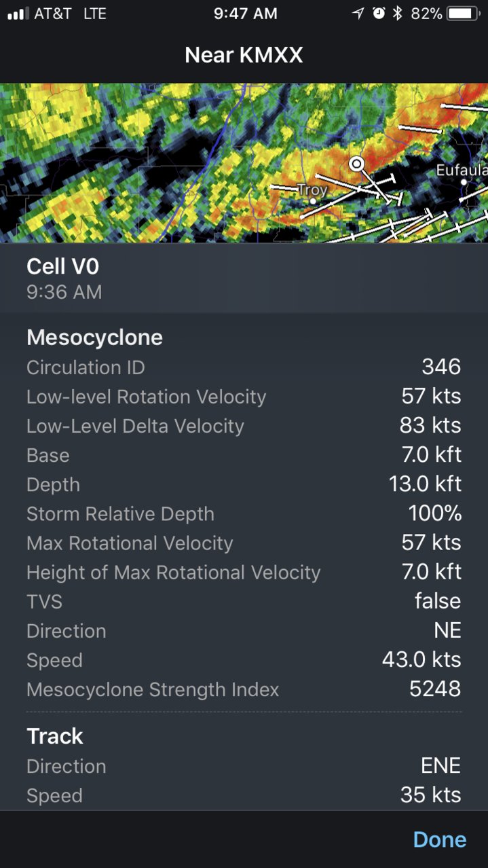The image size is (488, 868).
Task: Select the Cell V0 header row
Action: tap(244, 278)
